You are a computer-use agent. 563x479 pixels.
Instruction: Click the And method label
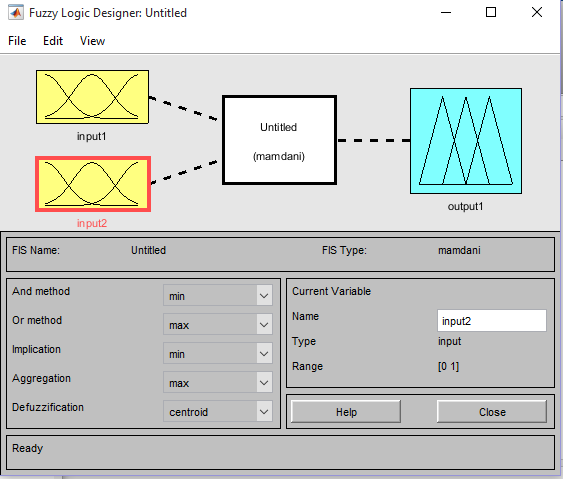pos(41,291)
